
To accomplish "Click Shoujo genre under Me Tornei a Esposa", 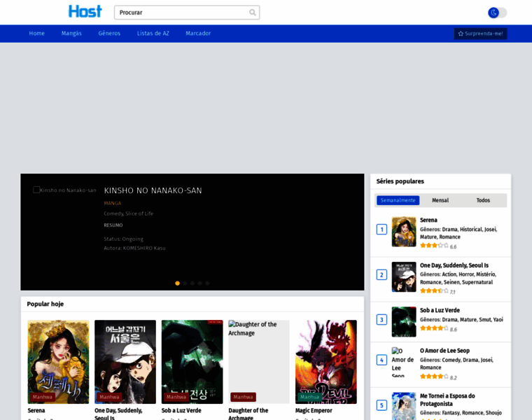I will pyautogui.click(x=493, y=413).
